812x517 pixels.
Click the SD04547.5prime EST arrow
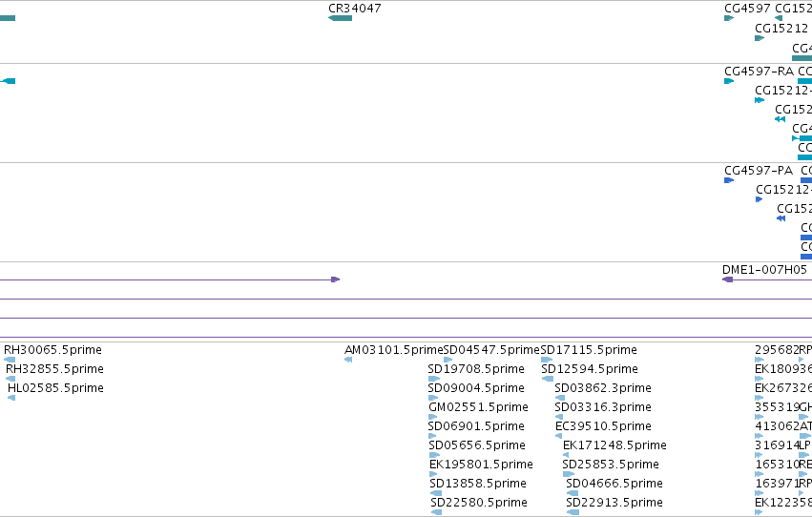point(448,360)
